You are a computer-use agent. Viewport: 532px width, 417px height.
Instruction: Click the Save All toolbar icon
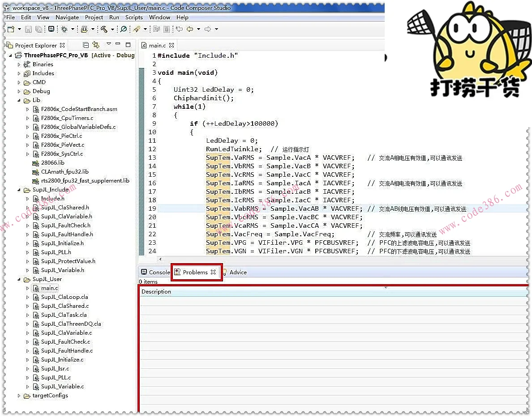tap(39, 29)
